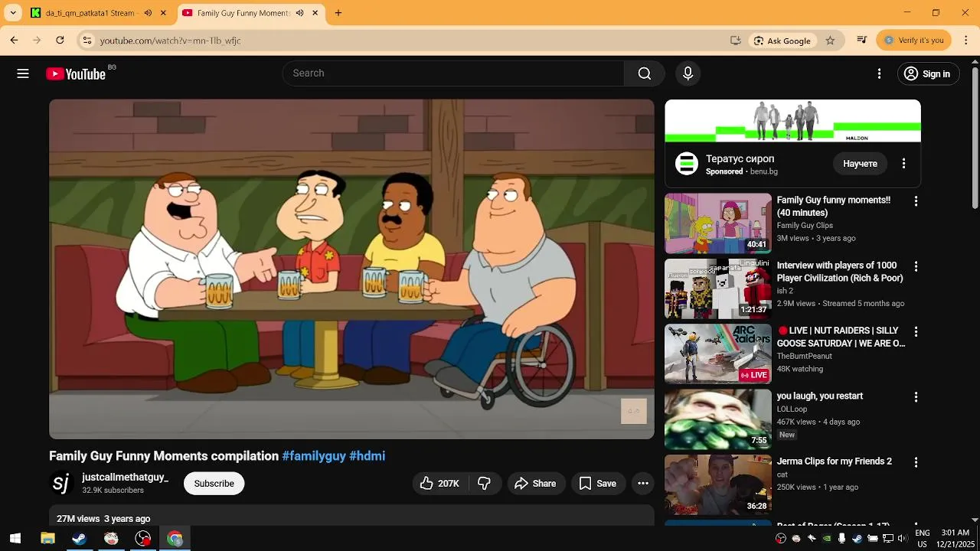The height and width of the screenshot is (551, 980).
Task: Go to the YouTube home logo
Action: coord(75,74)
